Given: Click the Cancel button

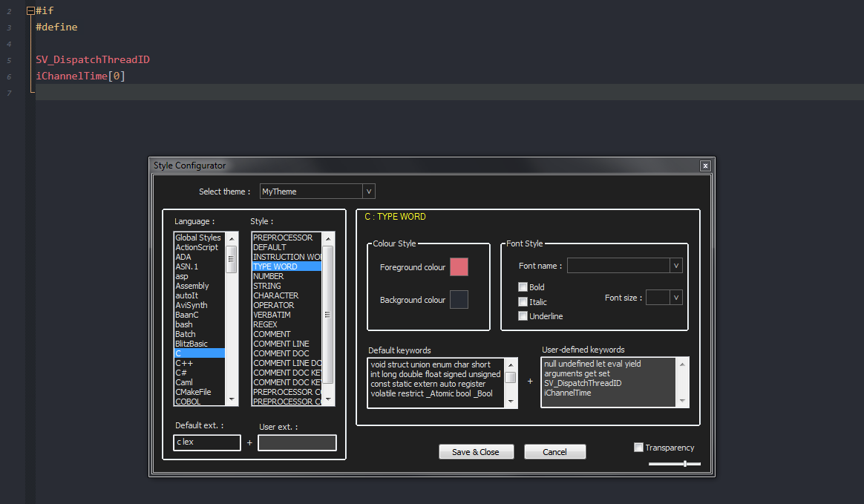Looking at the screenshot, I should pos(555,452).
